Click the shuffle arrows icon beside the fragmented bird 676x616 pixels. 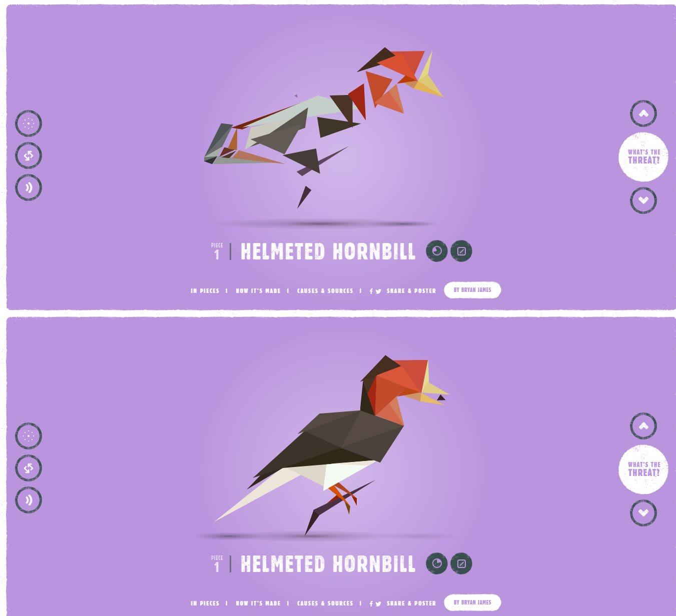pos(29,155)
